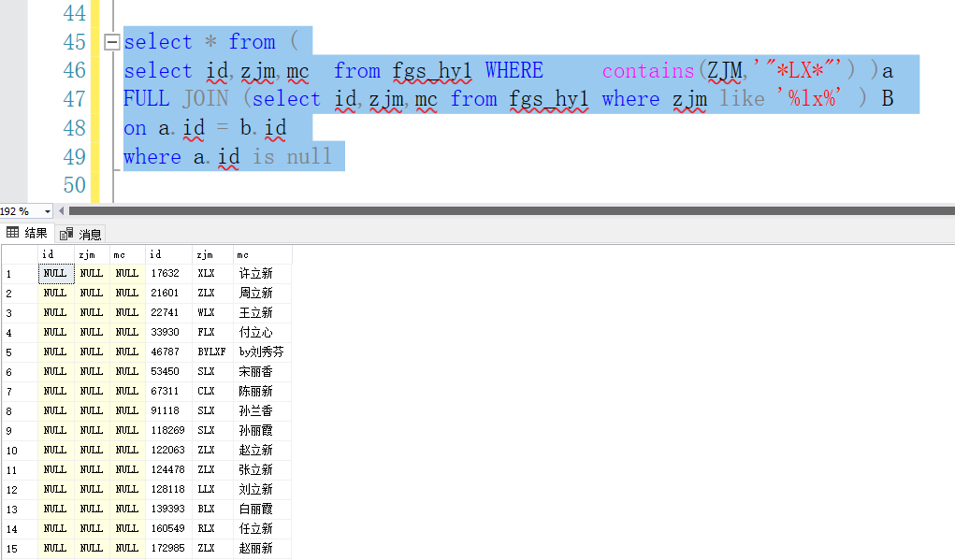This screenshot has width=955, height=560.
Task: Select the cell with id 22741
Action: point(168,313)
